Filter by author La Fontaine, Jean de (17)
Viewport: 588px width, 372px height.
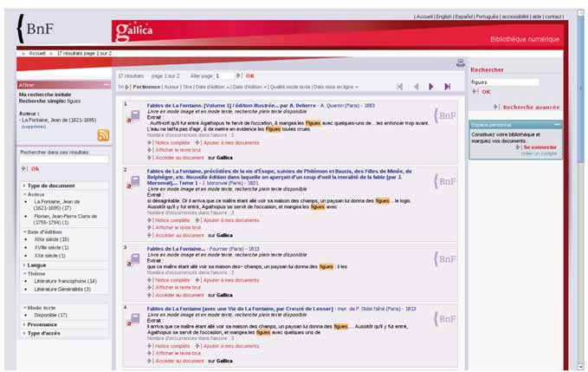click(x=57, y=205)
